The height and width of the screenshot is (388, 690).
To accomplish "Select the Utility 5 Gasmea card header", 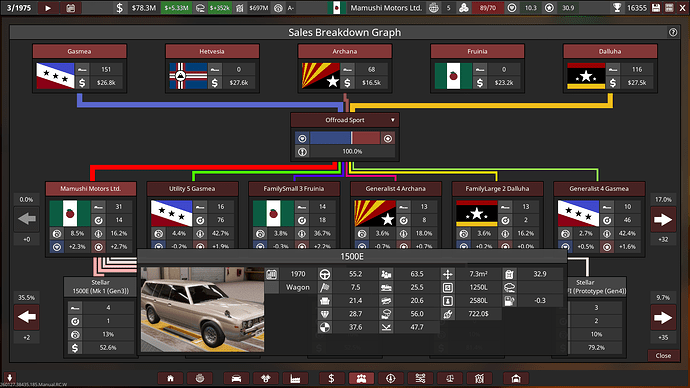I will [192, 189].
